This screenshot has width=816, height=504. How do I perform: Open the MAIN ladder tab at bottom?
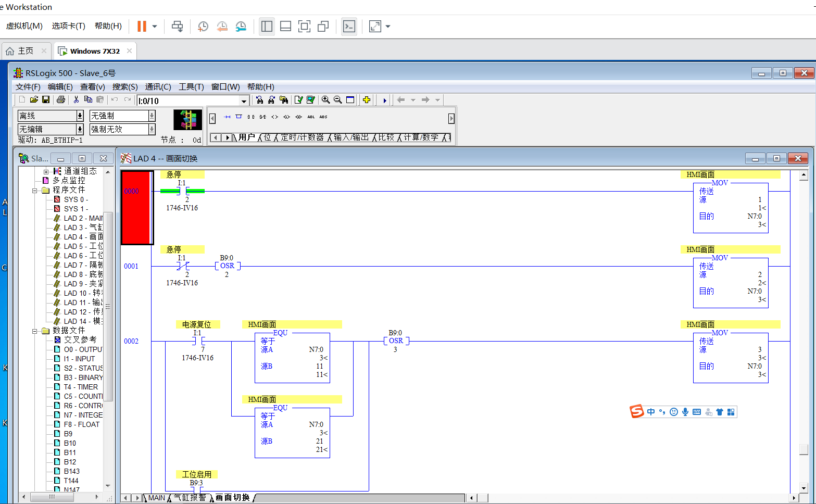(156, 498)
